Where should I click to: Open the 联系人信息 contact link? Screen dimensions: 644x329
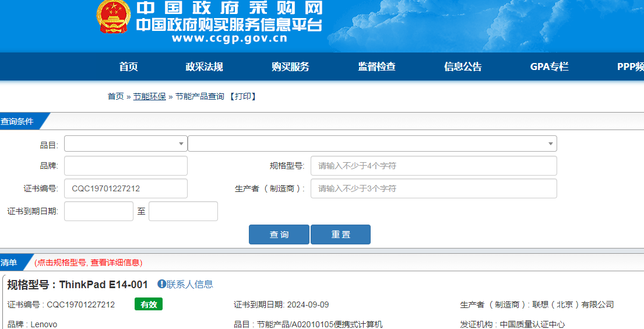coord(190,284)
